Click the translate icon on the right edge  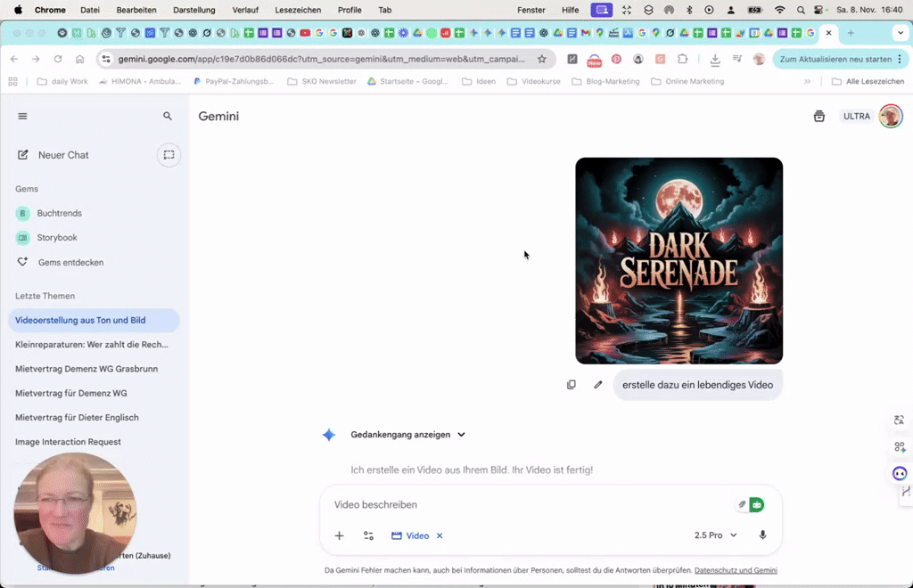899,420
